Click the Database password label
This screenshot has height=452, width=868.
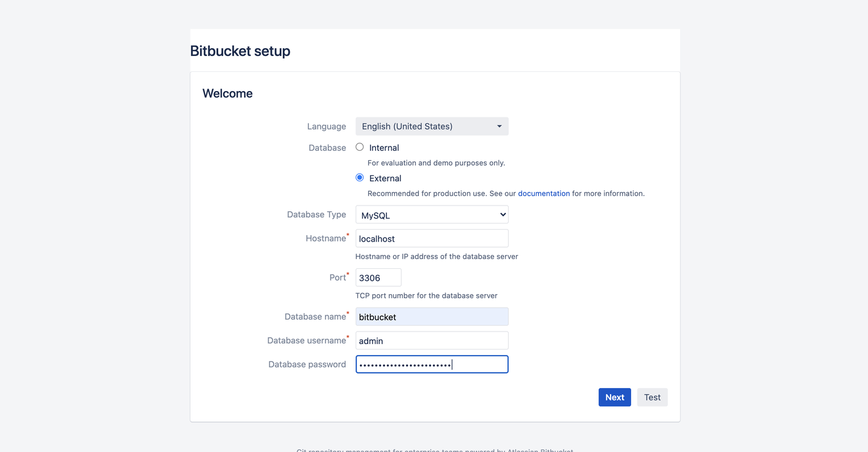[307, 364]
